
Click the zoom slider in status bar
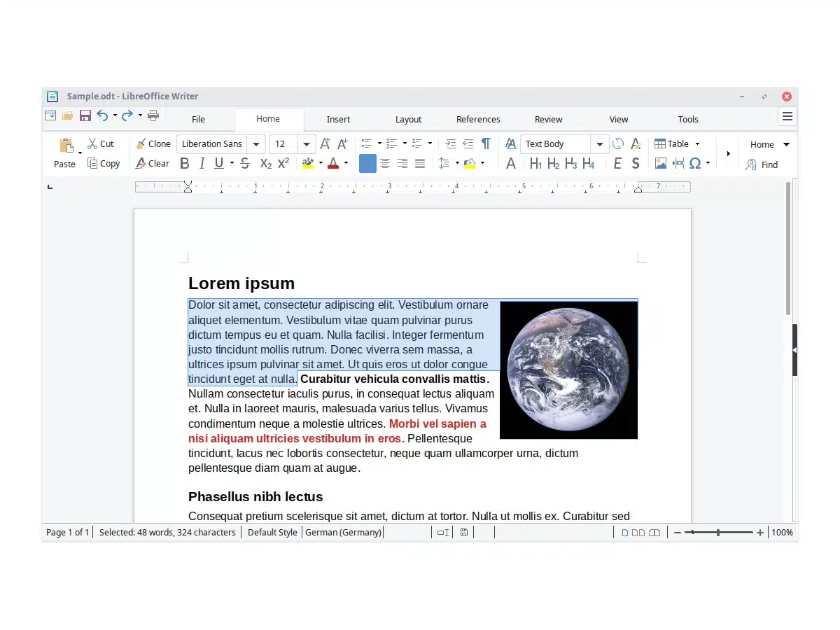pos(718,533)
